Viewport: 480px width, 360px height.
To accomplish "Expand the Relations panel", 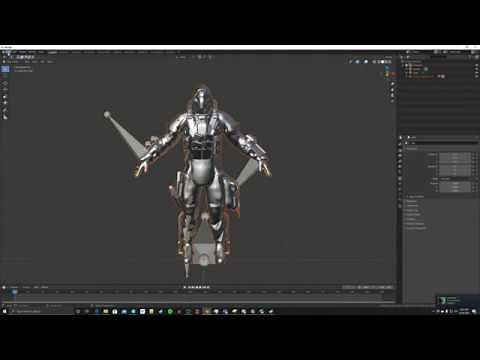I will coord(411,201).
